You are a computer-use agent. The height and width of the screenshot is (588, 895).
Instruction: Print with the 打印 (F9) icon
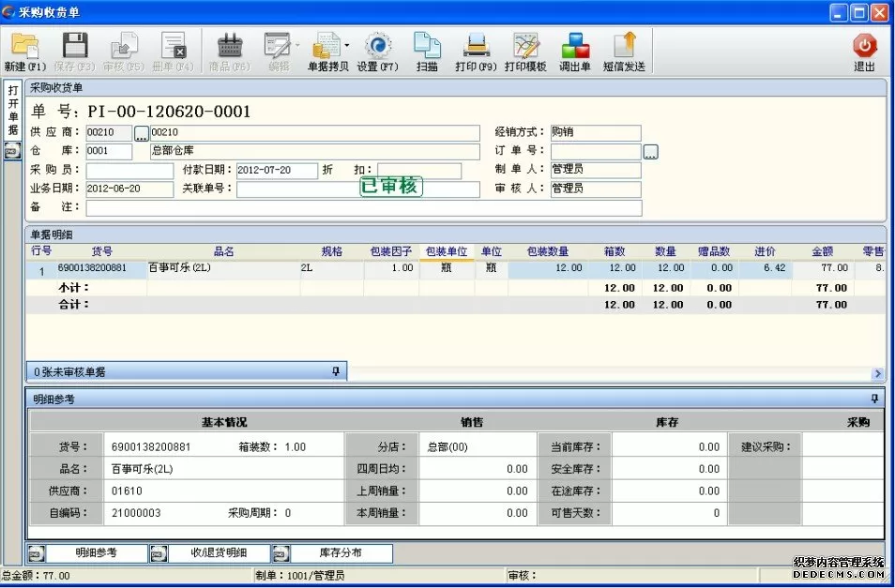point(476,47)
